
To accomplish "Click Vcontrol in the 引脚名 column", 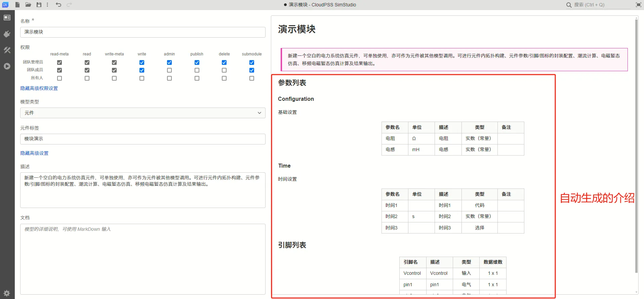I will [412, 273].
